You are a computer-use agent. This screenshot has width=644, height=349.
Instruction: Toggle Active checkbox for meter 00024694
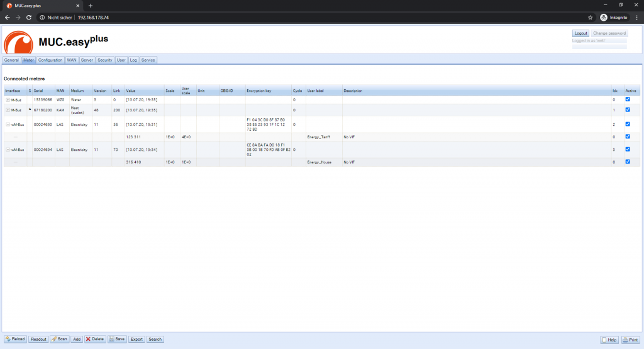coord(628,150)
